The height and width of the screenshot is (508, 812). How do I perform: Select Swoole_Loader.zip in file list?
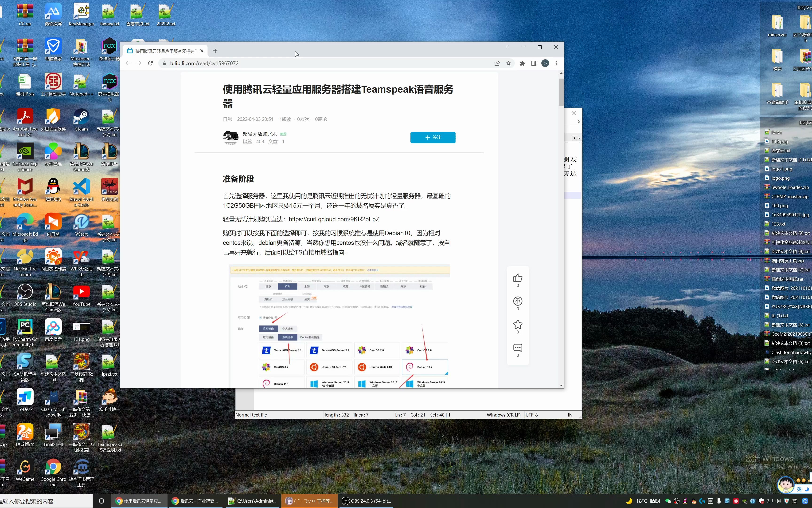pyautogui.click(x=786, y=187)
